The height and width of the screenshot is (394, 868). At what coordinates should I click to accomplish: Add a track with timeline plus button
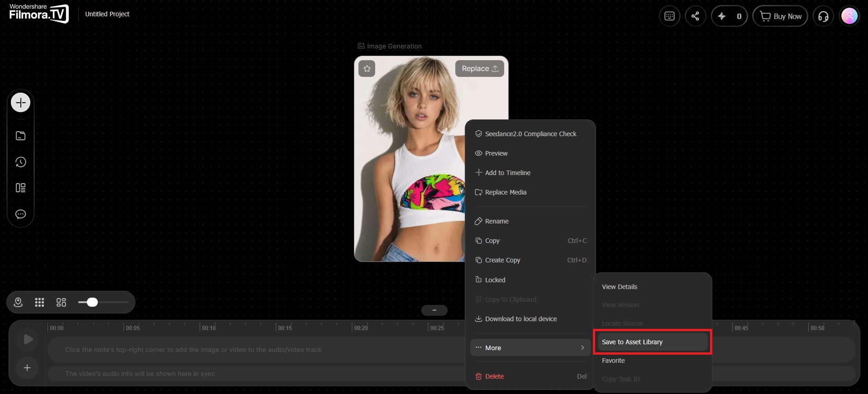point(27,368)
